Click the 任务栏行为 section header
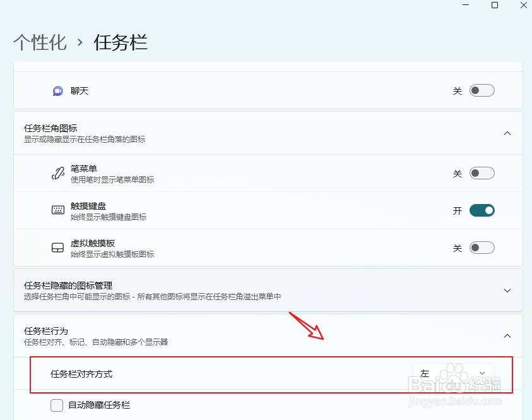This screenshot has height=420, width=532. tap(47, 330)
